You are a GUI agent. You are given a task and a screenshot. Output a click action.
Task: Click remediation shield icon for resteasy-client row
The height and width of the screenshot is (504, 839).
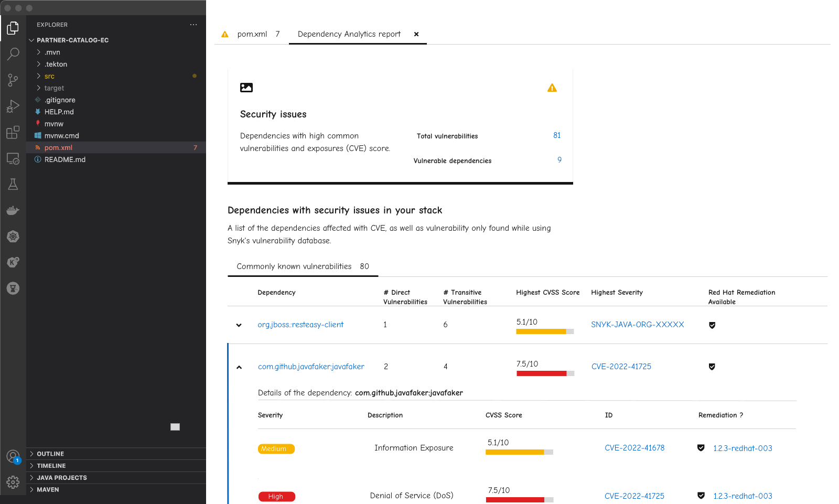click(712, 325)
